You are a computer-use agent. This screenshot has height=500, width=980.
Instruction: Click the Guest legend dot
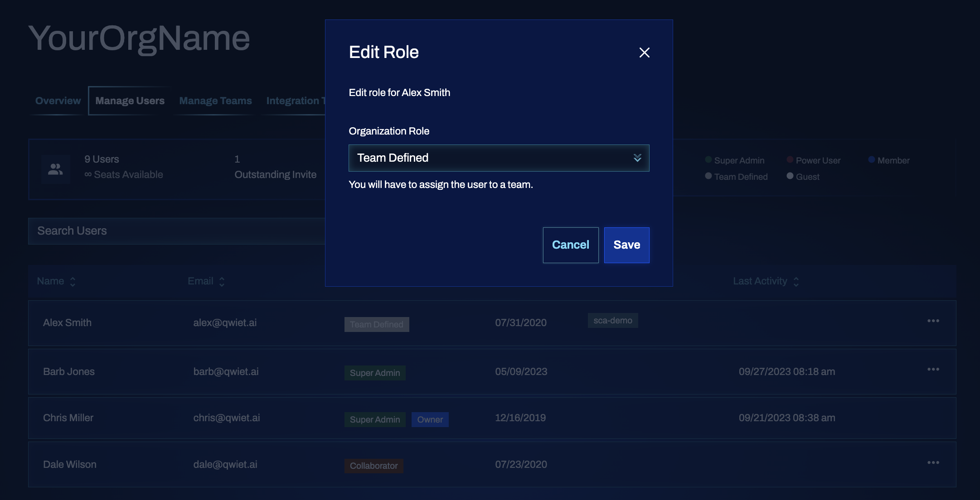point(790,176)
